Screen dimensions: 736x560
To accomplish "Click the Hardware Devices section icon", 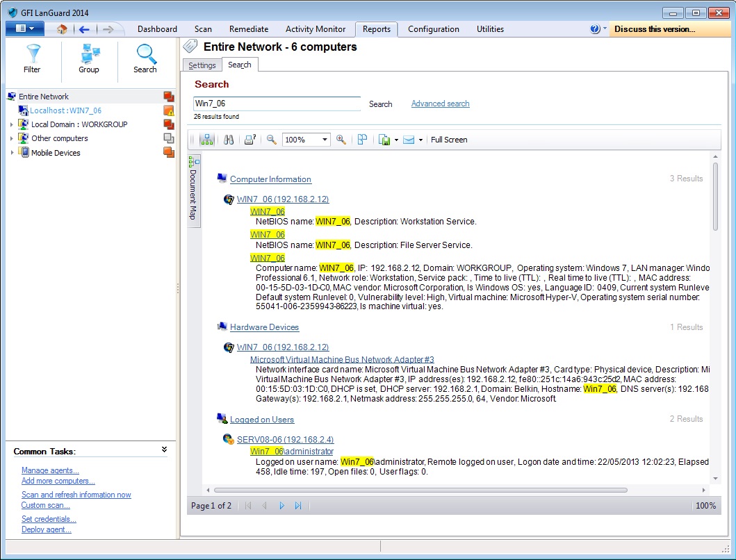I will (x=222, y=327).
